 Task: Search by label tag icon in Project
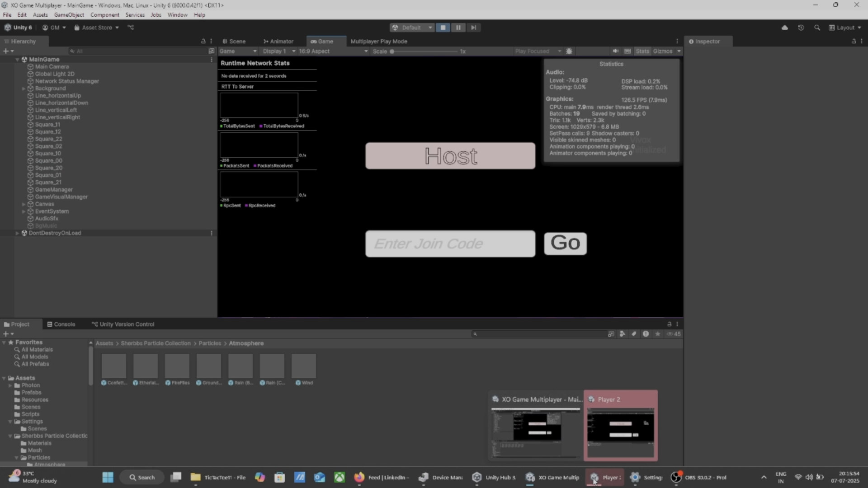click(x=634, y=334)
